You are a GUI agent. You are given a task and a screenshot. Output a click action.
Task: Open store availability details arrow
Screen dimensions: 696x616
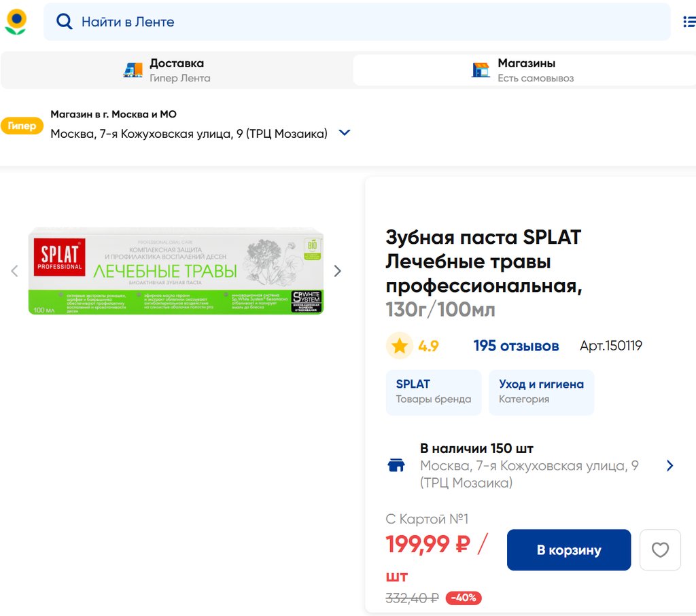click(669, 466)
